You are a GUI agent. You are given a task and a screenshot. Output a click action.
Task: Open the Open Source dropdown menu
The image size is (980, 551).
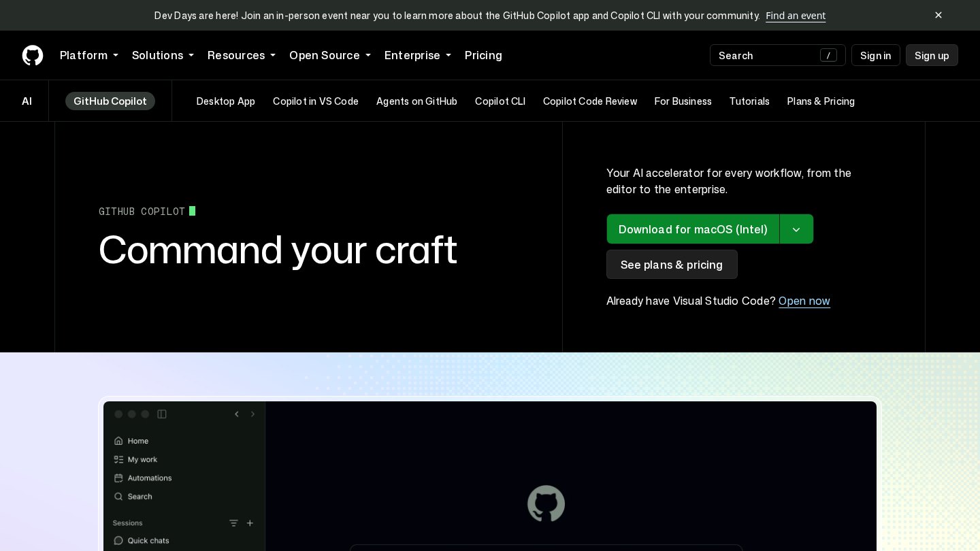pos(330,55)
